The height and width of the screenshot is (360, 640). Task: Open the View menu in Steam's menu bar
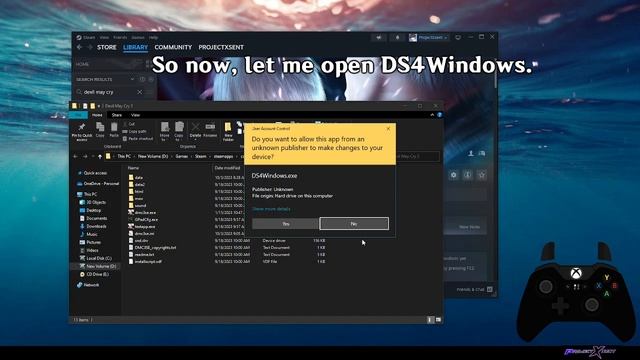pos(104,38)
